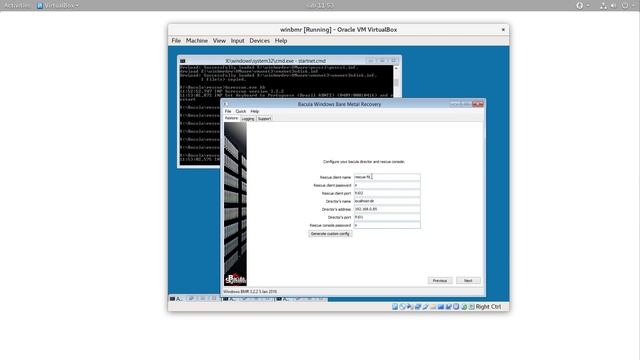Click VirtualBox network status icon
640x360 pixels.
pos(418,307)
